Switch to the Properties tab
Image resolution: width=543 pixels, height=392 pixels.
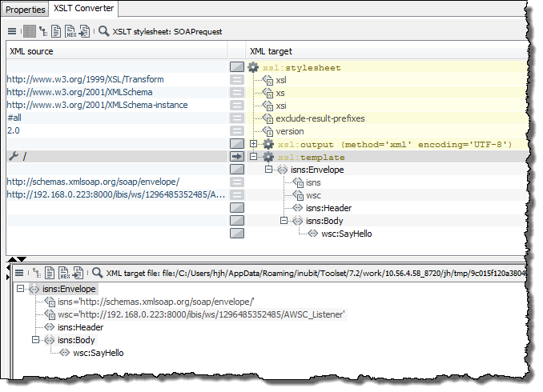point(26,10)
